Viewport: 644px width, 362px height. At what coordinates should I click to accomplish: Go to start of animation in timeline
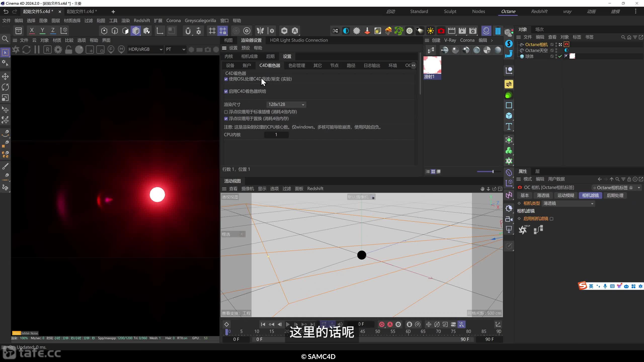[263, 324]
